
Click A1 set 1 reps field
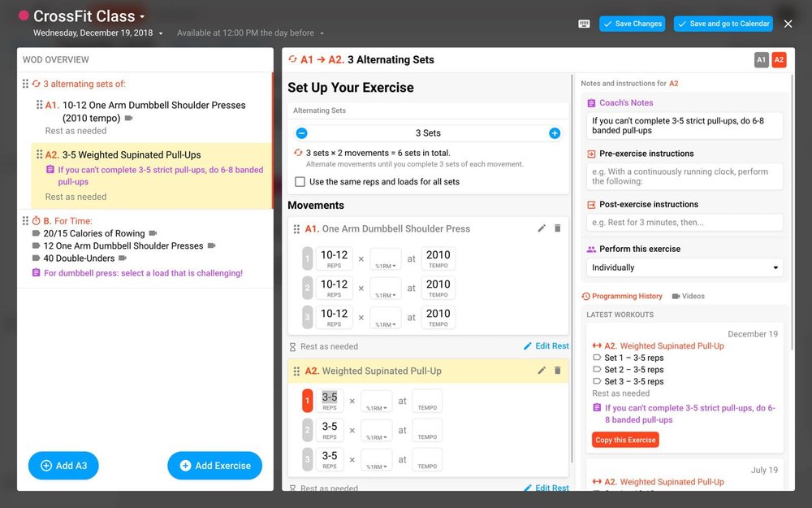click(x=334, y=258)
